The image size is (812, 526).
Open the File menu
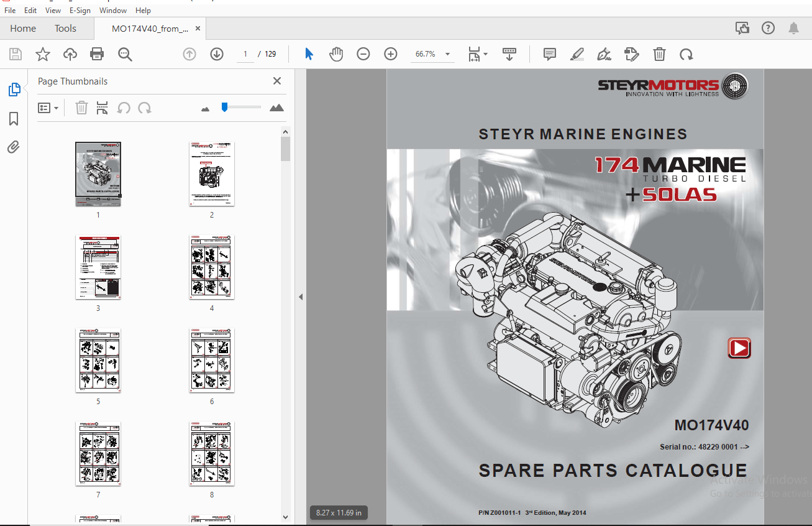tap(10, 11)
